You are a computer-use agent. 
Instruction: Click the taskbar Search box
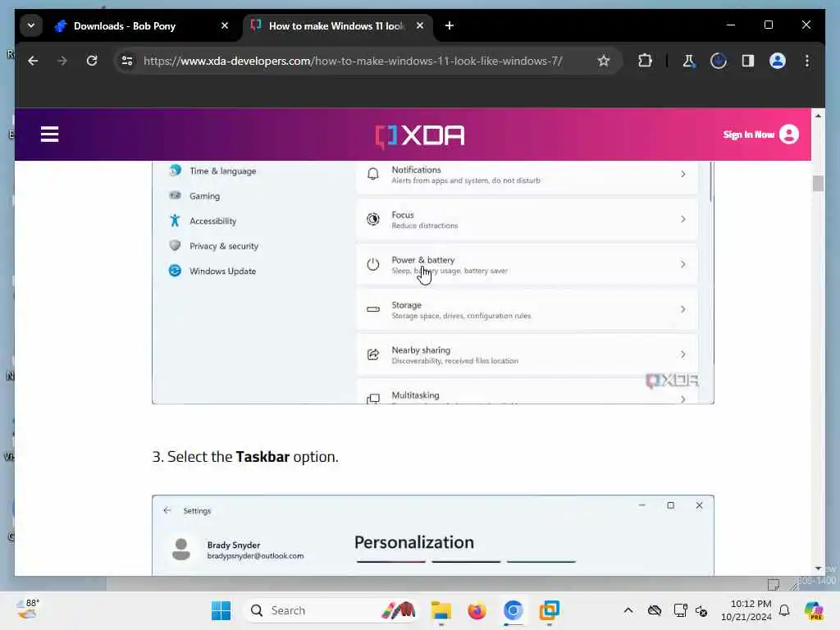[x=331, y=610]
